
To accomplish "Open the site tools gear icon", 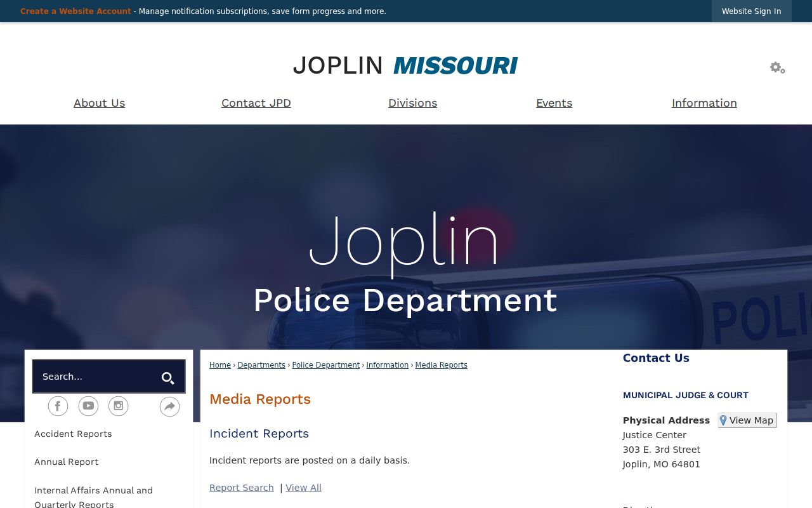I will coord(778,67).
